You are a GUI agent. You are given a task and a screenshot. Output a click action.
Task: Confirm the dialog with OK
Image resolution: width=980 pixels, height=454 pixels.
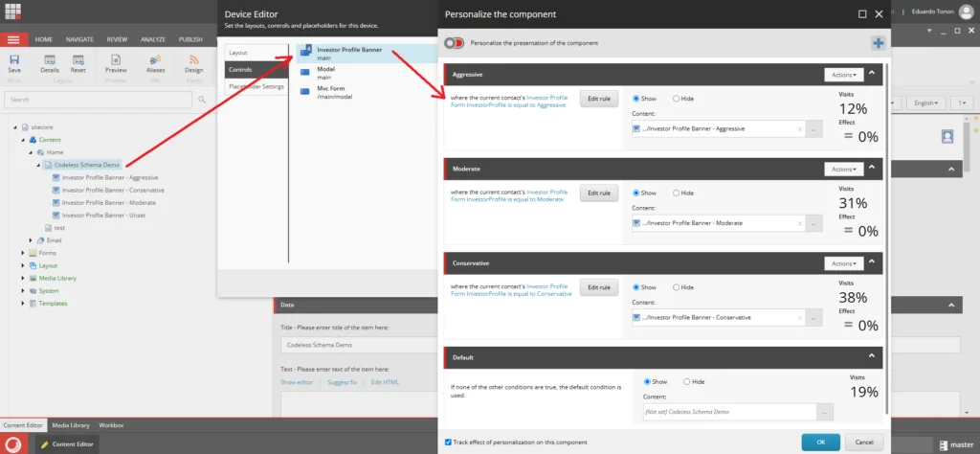(820, 443)
